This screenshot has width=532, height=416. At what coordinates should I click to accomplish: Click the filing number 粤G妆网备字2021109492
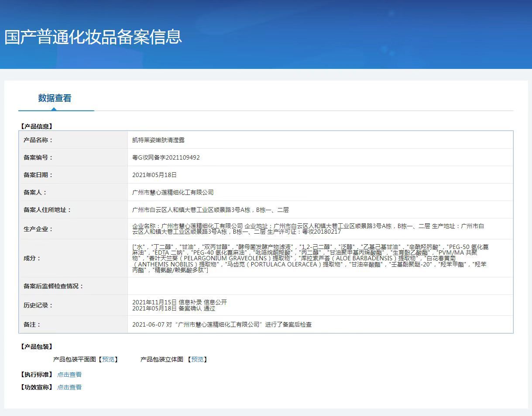(166, 157)
